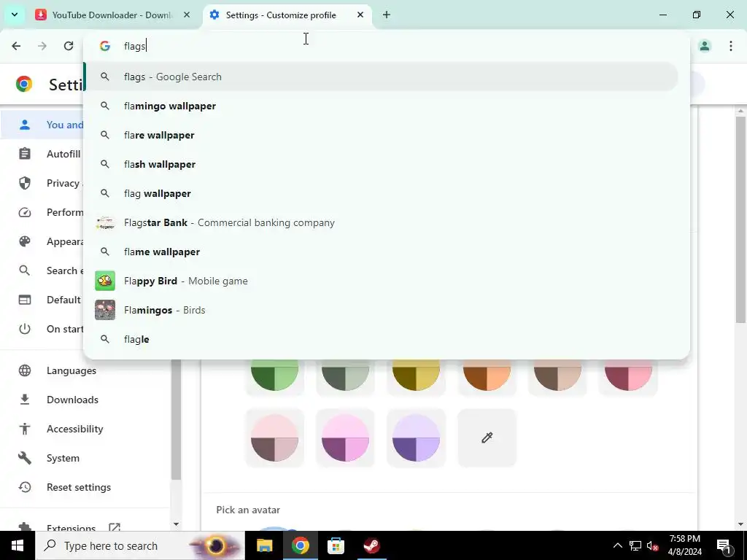Open Chrome three-dot menu

pos(731,46)
